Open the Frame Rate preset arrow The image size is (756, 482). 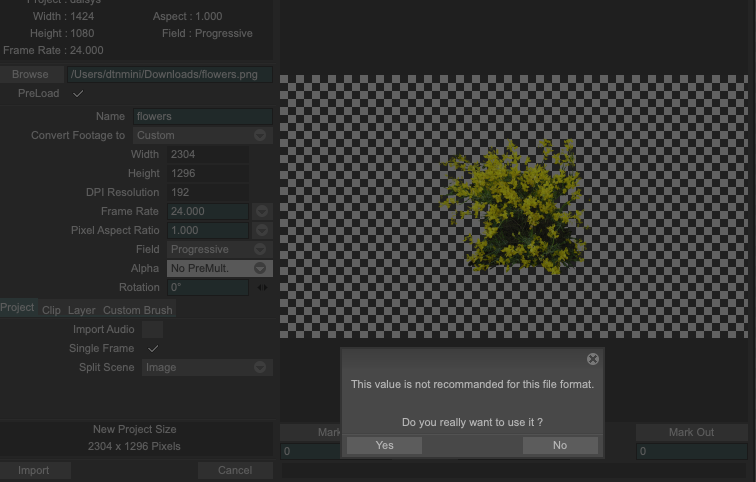262,211
